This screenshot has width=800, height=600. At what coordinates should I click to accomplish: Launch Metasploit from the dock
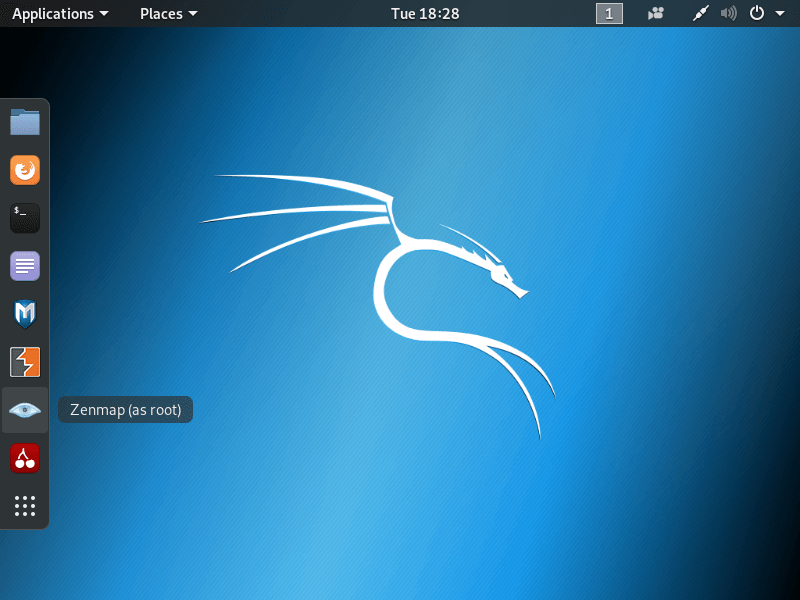(24, 314)
